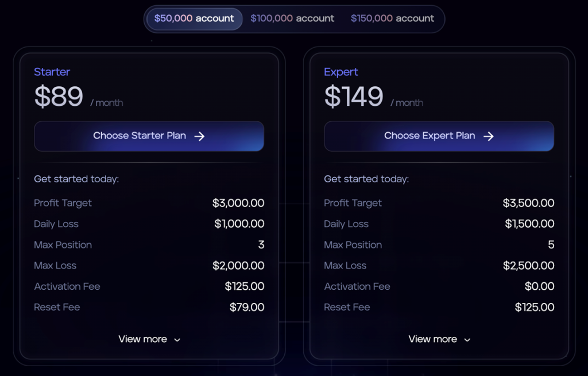The width and height of the screenshot is (588, 376).
Task: Click Starter's Daily Loss label
Action: (56, 224)
